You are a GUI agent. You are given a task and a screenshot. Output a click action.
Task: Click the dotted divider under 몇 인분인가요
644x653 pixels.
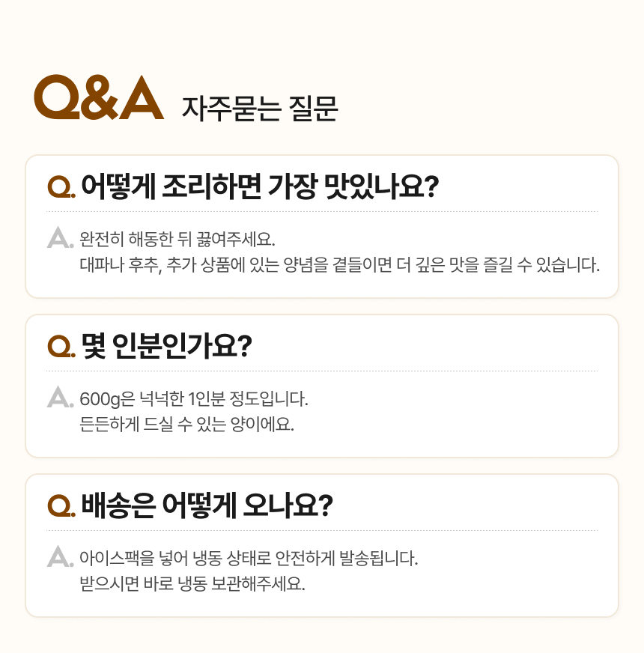pyautogui.click(x=322, y=371)
